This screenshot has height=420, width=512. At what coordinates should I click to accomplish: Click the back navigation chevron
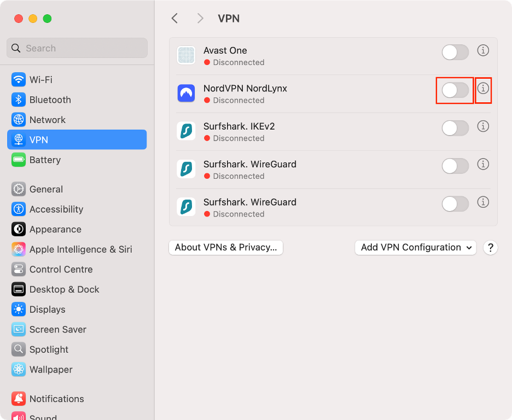[174, 18]
